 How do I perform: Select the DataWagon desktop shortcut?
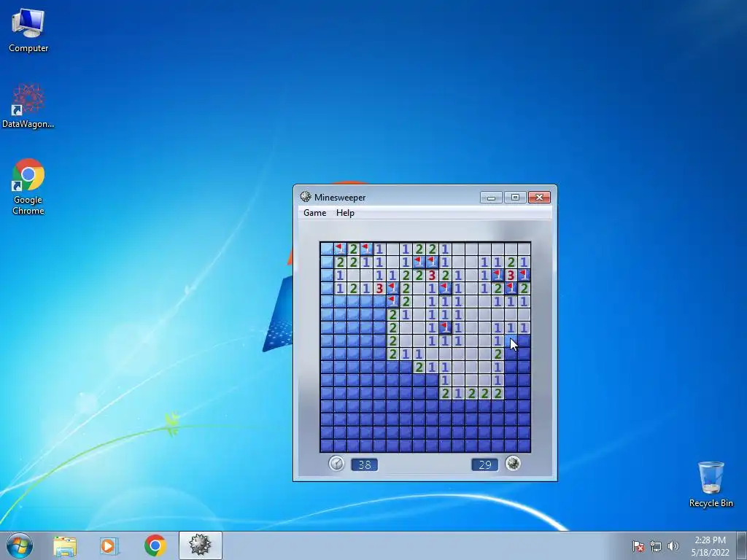pyautogui.click(x=28, y=106)
